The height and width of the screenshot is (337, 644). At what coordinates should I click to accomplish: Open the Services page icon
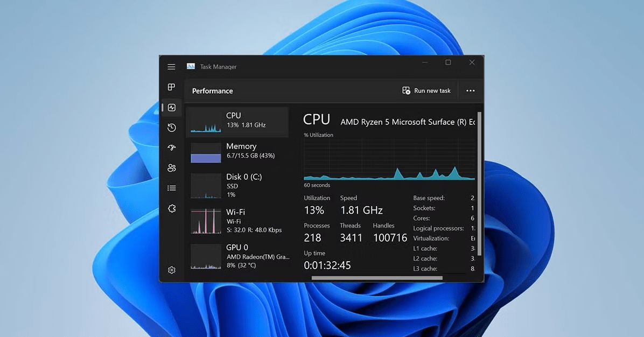point(172,208)
